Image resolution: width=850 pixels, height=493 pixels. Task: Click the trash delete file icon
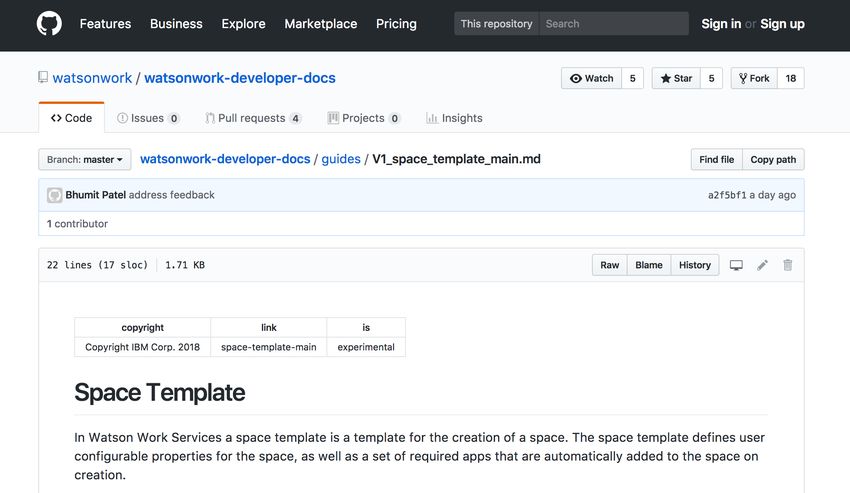click(x=788, y=265)
